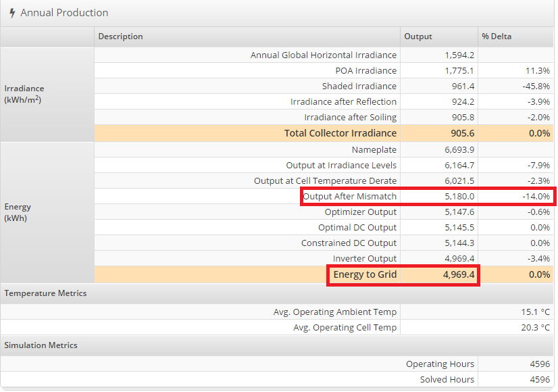558x392 pixels.
Task: Click the 11.3% delta value
Action: 538,70
